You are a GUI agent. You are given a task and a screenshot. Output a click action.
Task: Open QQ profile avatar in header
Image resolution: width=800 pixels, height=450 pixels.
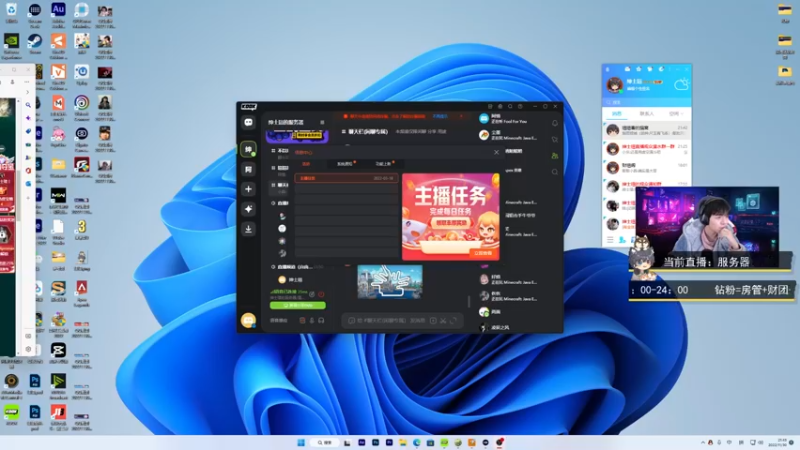615,85
